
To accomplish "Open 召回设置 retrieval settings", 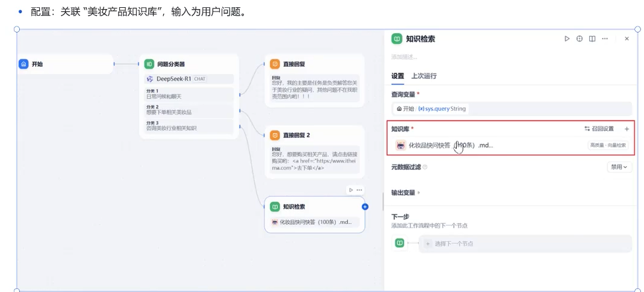I will [x=599, y=129].
